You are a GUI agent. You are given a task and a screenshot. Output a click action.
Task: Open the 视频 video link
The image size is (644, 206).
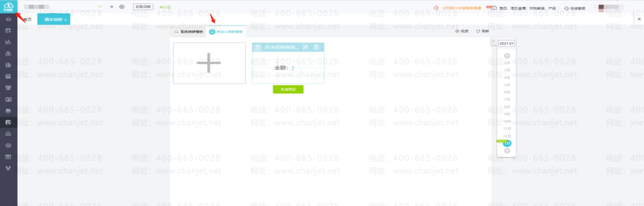tap(462, 31)
